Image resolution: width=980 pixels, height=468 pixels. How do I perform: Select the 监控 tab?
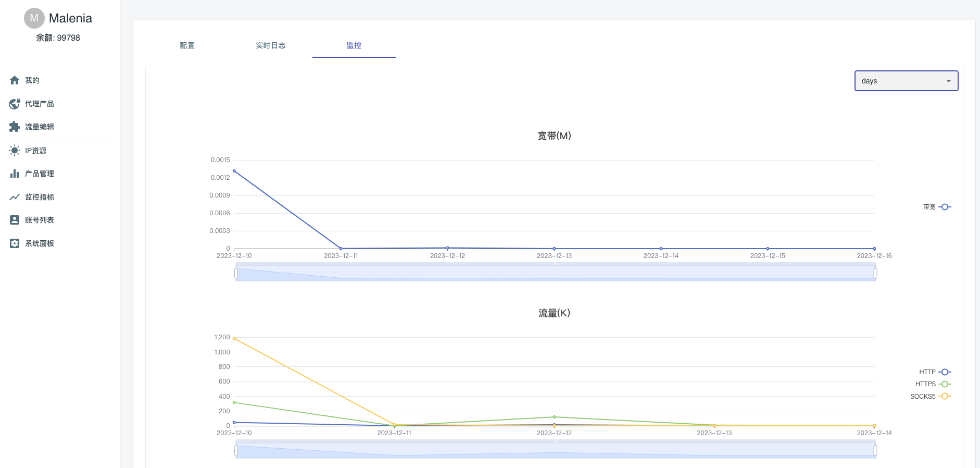pyautogui.click(x=354, y=45)
